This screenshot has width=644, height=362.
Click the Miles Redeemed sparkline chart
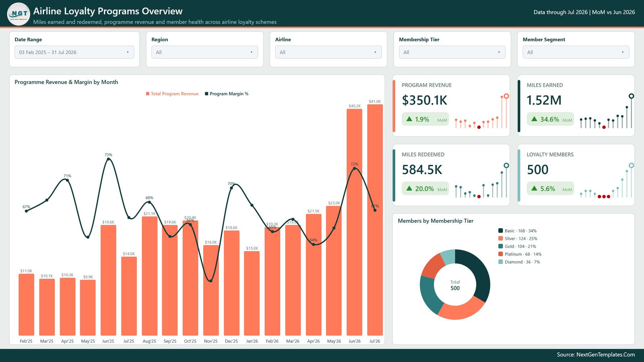481,181
